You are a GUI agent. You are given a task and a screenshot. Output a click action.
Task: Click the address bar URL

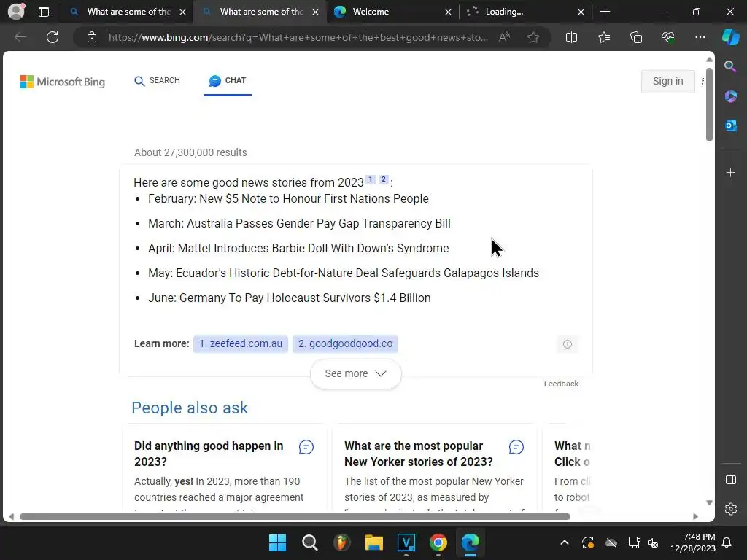298,37
